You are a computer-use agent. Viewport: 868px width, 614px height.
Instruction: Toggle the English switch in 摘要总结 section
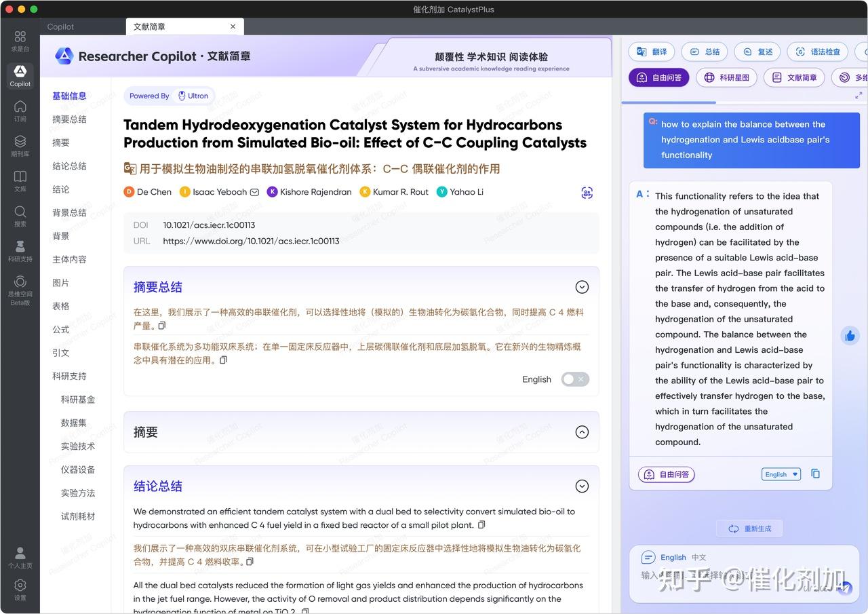575,379
